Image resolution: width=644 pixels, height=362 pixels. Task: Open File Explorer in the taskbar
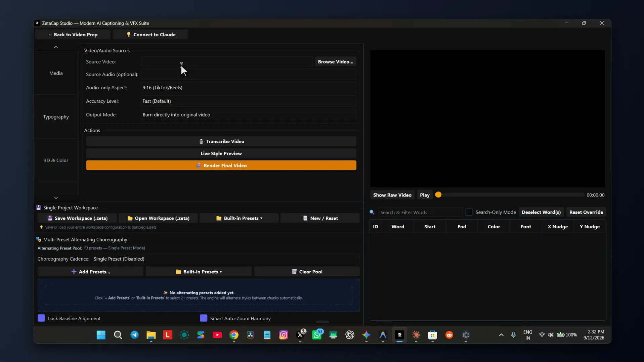coord(151,335)
